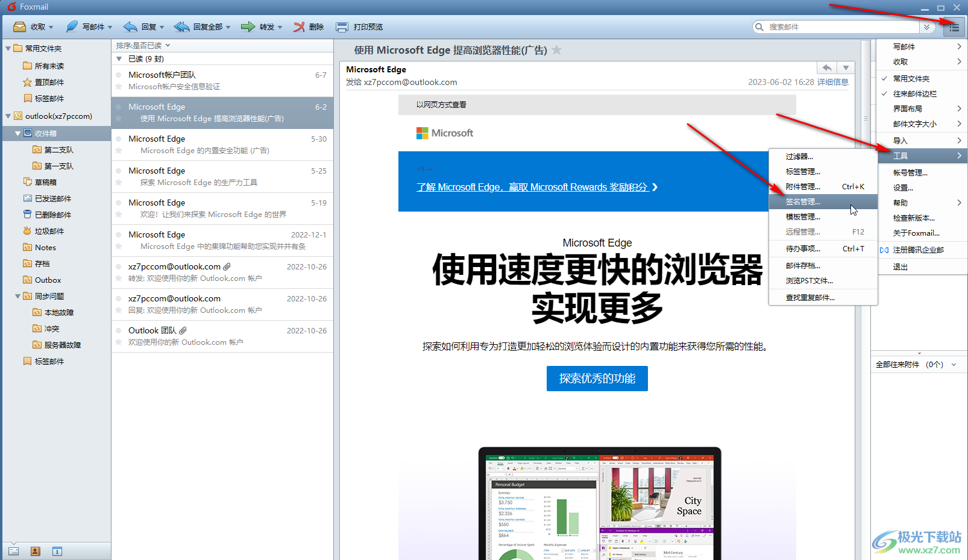Click the 回复全部 reply-all icon
The width and height of the screenshot is (968, 560).
[x=181, y=27]
